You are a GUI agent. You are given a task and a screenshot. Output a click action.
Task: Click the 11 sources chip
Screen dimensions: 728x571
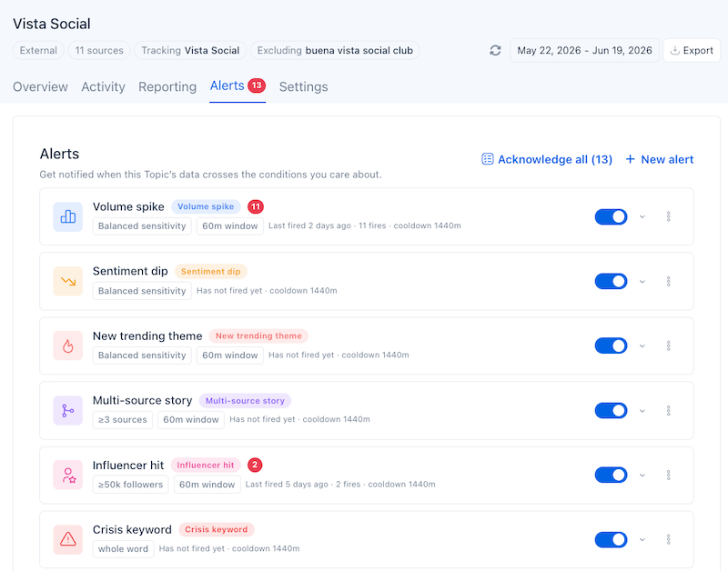99,50
